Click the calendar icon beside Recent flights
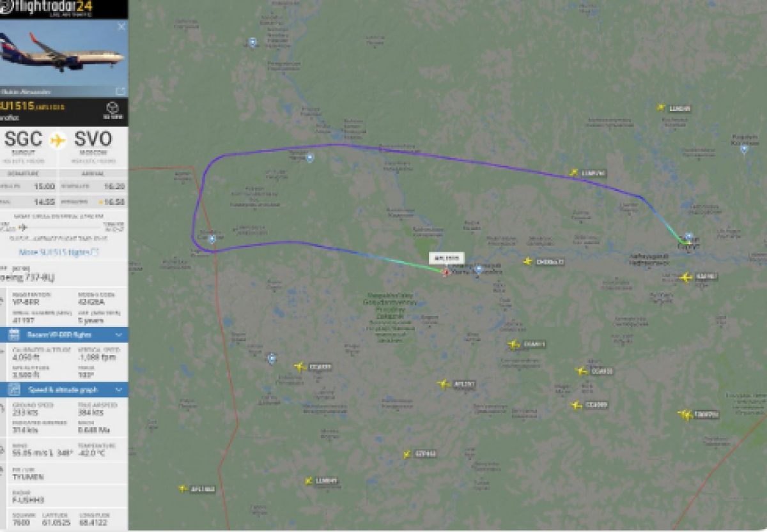The height and width of the screenshot is (532, 767). point(14,335)
